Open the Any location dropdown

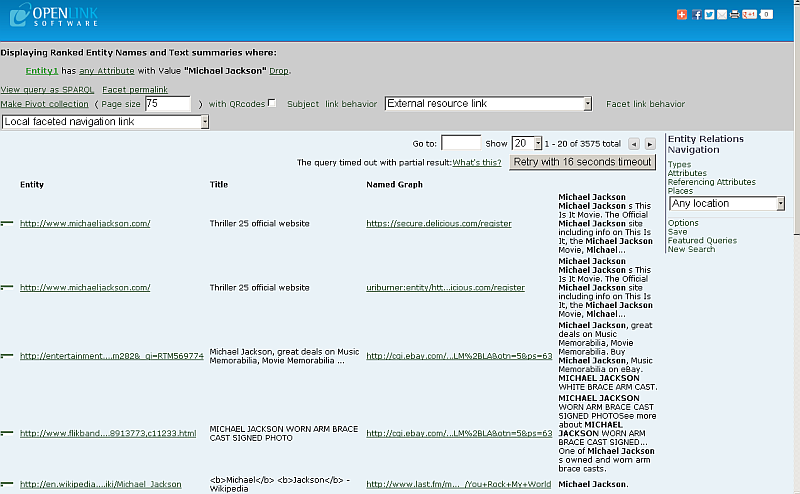click(727, 204)
